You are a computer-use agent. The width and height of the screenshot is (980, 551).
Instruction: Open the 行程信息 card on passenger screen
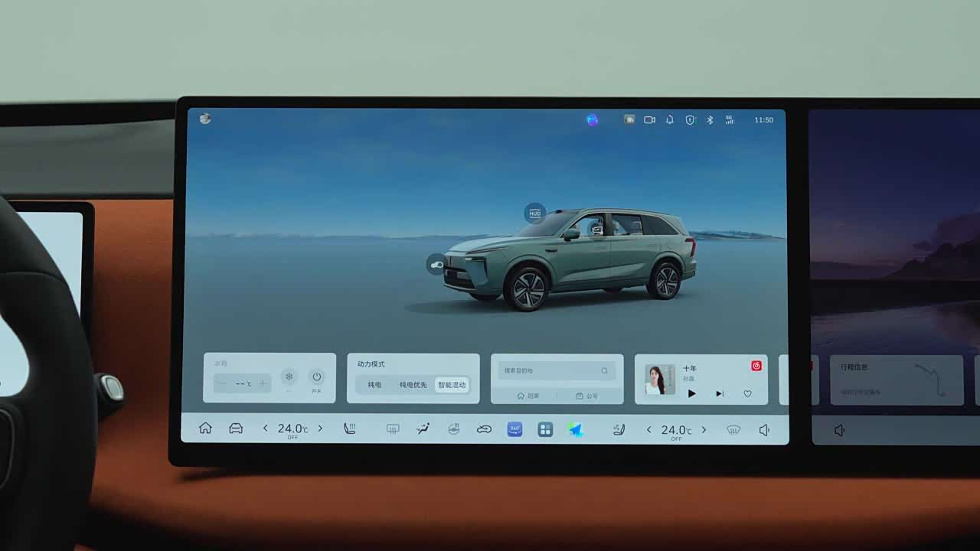[x=897, y=380]
